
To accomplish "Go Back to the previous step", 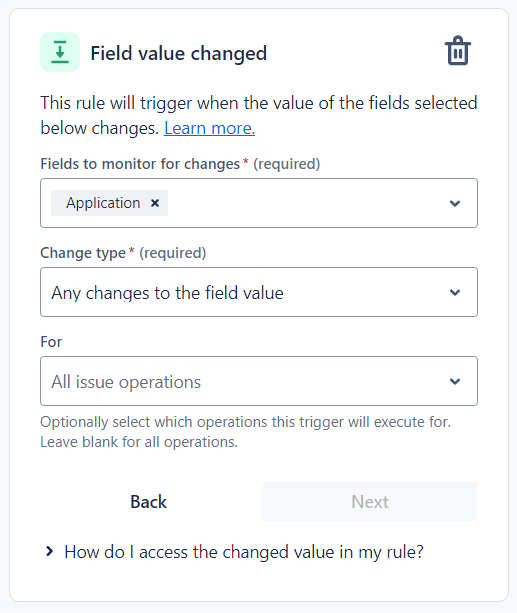I will pos(148,501).
